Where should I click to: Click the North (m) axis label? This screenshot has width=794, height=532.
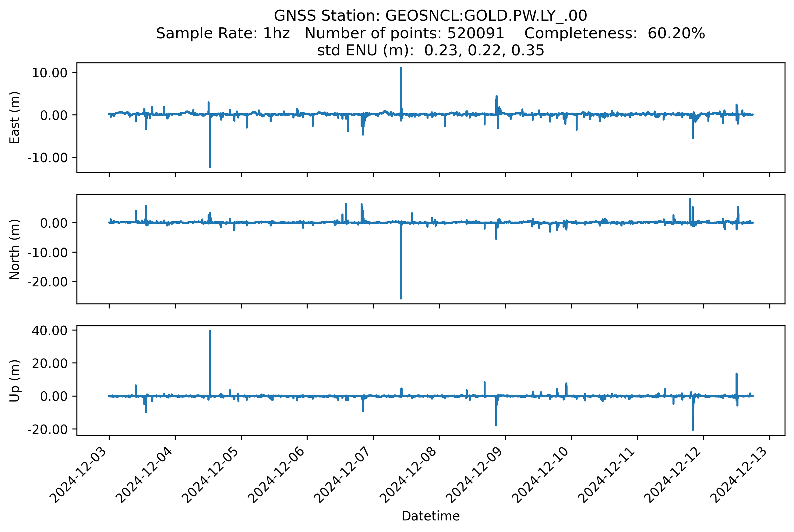point(15,249)
